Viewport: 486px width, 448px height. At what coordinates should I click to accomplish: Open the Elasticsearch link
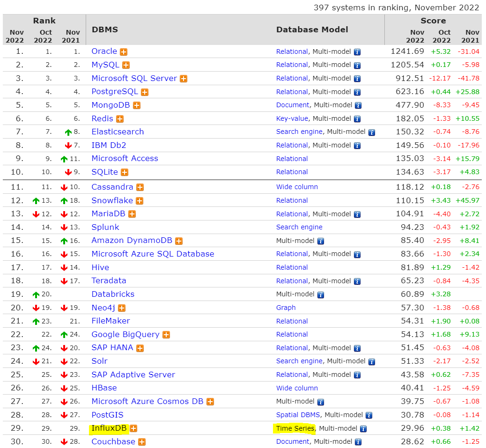pos(118,132)
